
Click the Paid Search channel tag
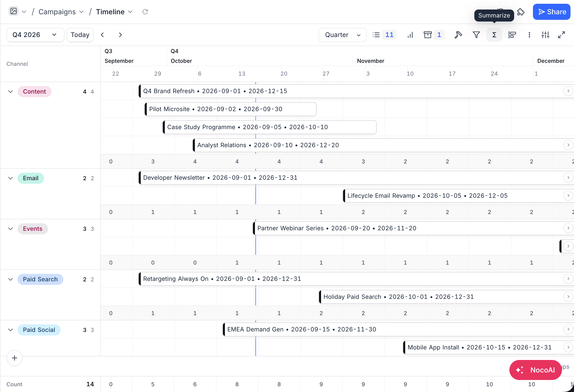coord(40,279)
